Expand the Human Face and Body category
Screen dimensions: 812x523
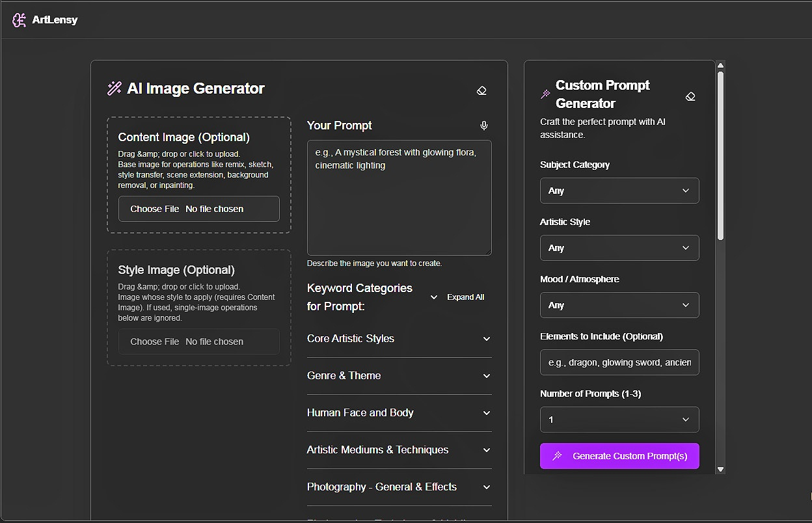point(399,413)
